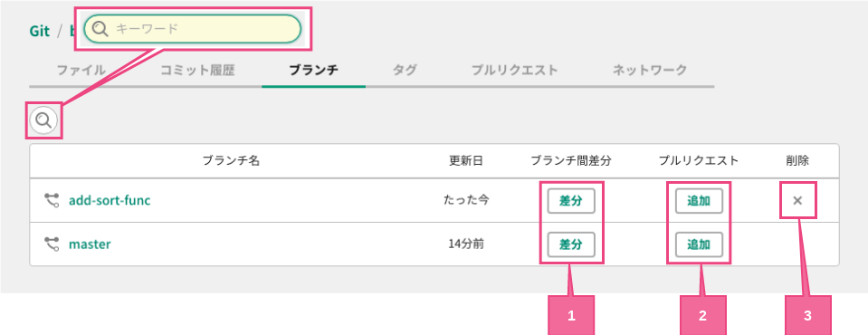Switch to the コミット履歴 tab

(x=197, y=71)
